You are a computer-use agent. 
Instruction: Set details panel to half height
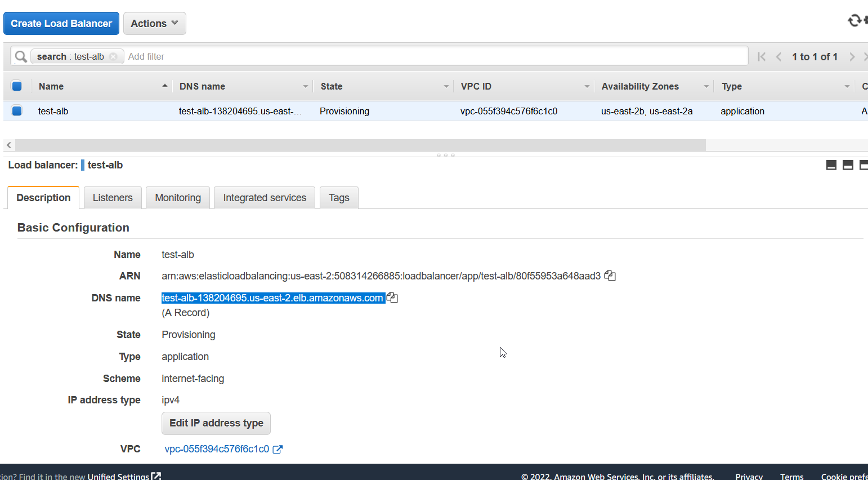[848, 165]
